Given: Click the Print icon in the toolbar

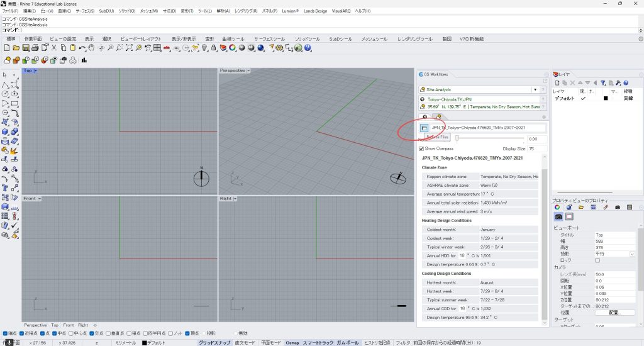Looking at the screenshot, I should pyautogui.click(x=36, y=48).
